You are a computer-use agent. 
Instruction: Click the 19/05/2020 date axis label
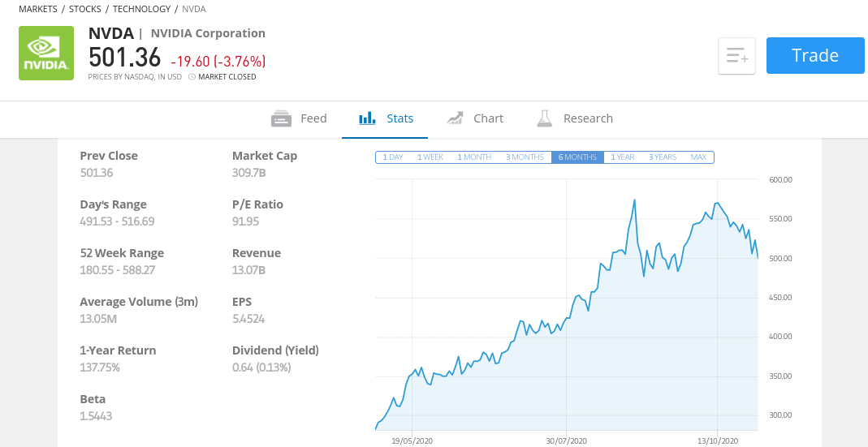click(412, 441)
